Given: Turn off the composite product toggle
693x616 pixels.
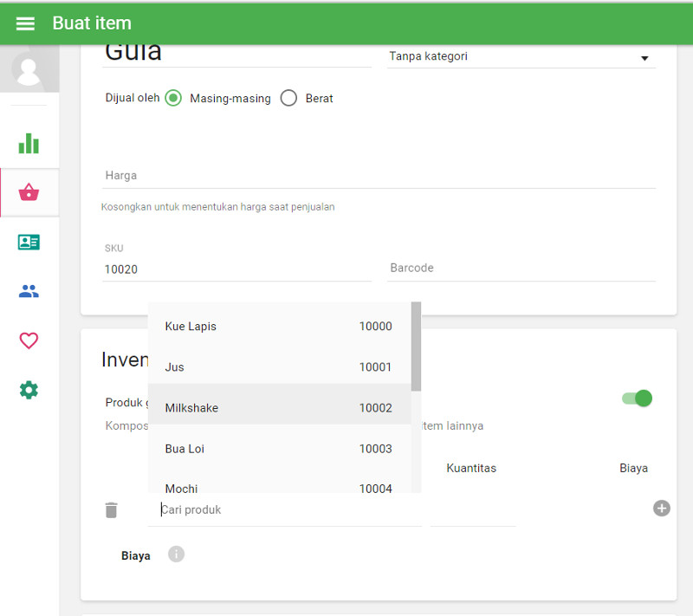Looking at the screenshot, I should tap(637, 399).
